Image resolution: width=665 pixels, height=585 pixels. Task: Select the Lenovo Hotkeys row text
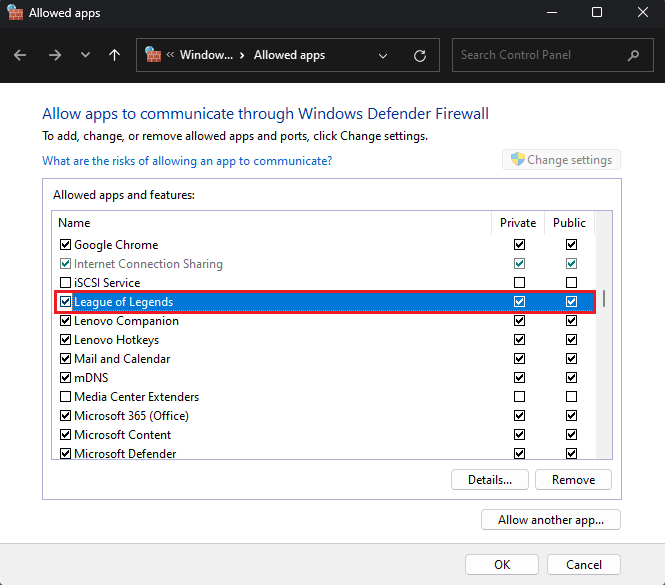click(117, 340)
